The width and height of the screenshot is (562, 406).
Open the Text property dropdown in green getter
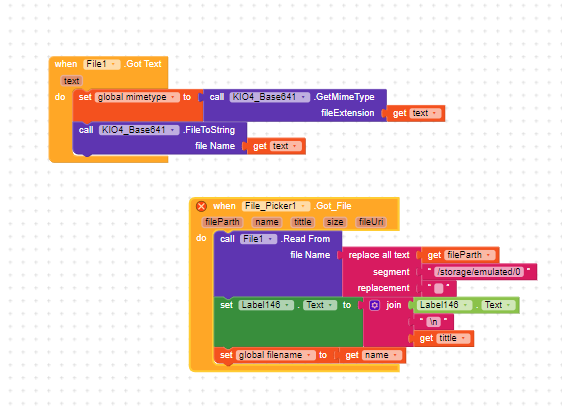(x=498, y=305)
